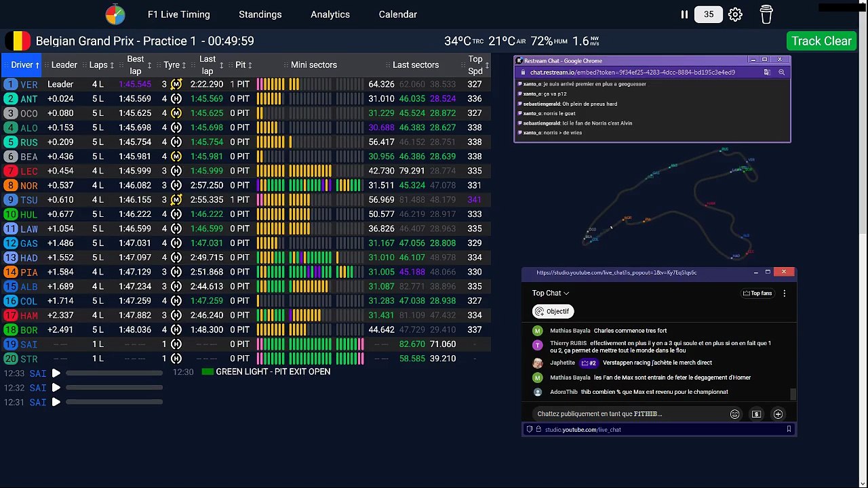This screenshot has width=868, height=488.
Task: Click SAI hard tyre icon in table
Action: click(176, 344)
